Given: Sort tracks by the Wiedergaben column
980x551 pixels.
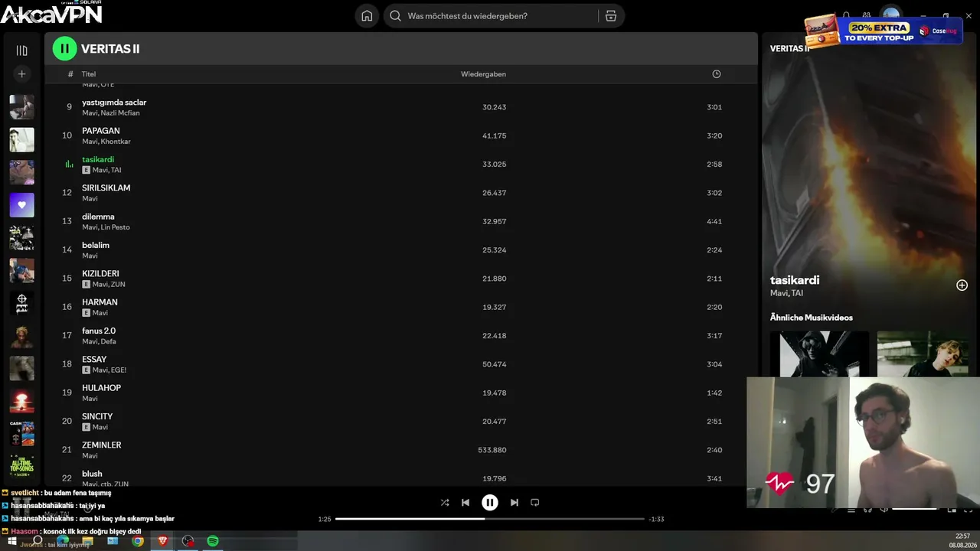Looking at the screenshot, I should pyautogui.click(x=483, y=74).
